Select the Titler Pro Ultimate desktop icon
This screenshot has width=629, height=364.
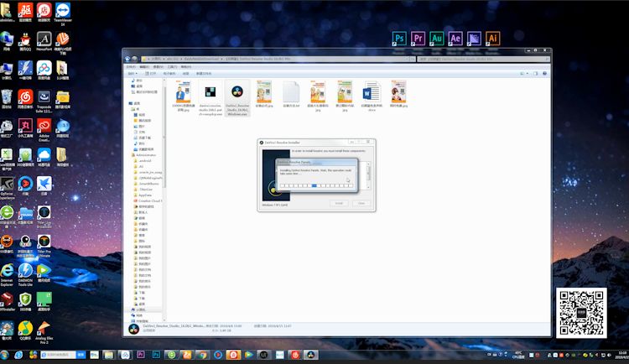[44, 246]
